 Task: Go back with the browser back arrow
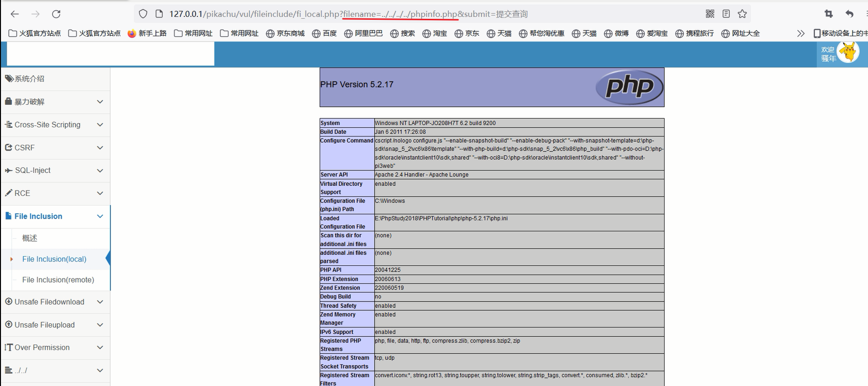pos(15,14)
